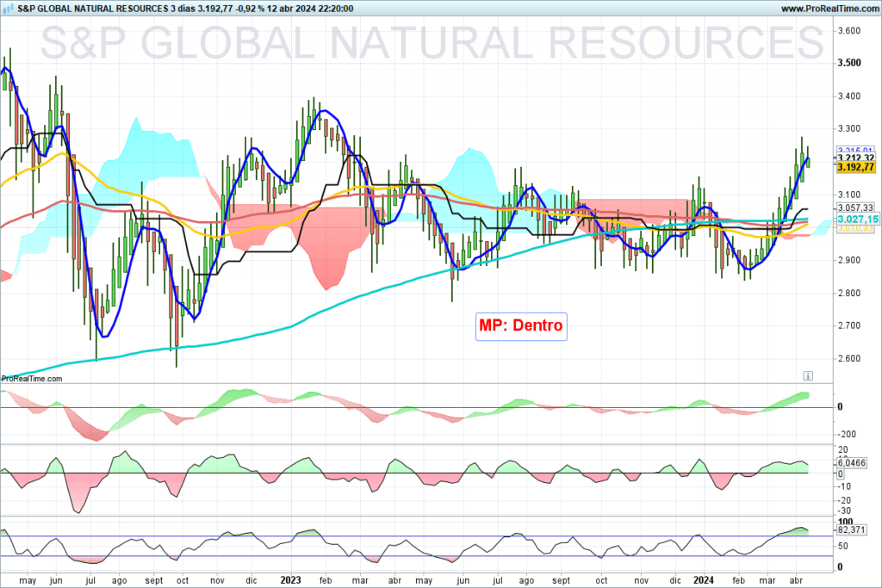Click the -30 momentum axis label
The height and width of the screenshot is (588, 882).
844,511
